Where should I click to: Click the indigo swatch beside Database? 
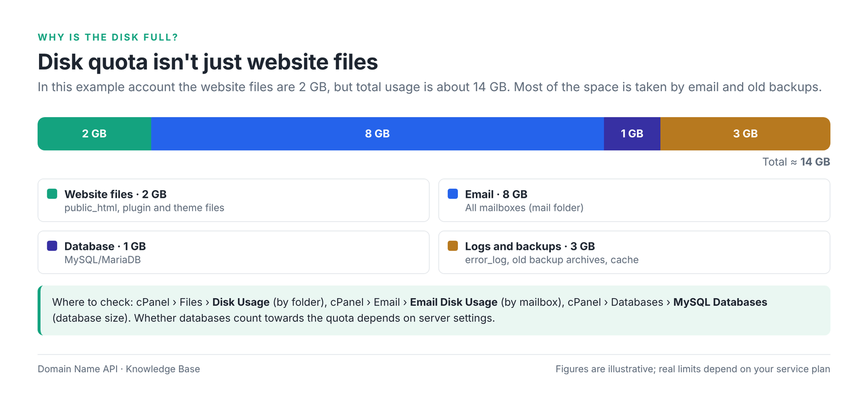(x=52, y=246)
